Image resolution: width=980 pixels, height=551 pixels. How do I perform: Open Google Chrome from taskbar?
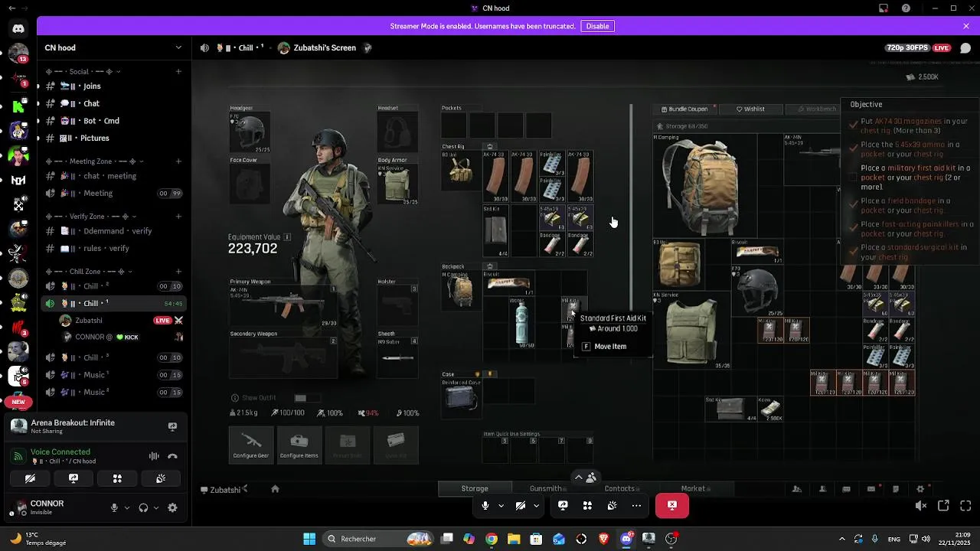click(x=492, y=539)
